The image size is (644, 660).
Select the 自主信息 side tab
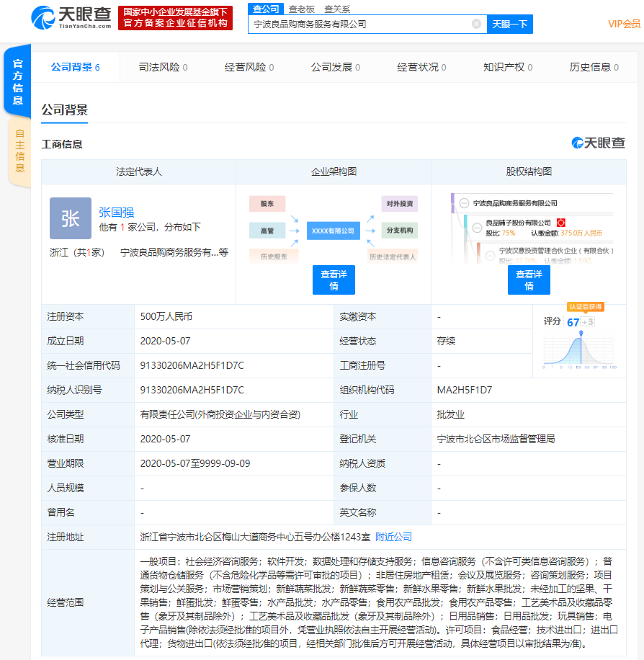coord(19,151)
